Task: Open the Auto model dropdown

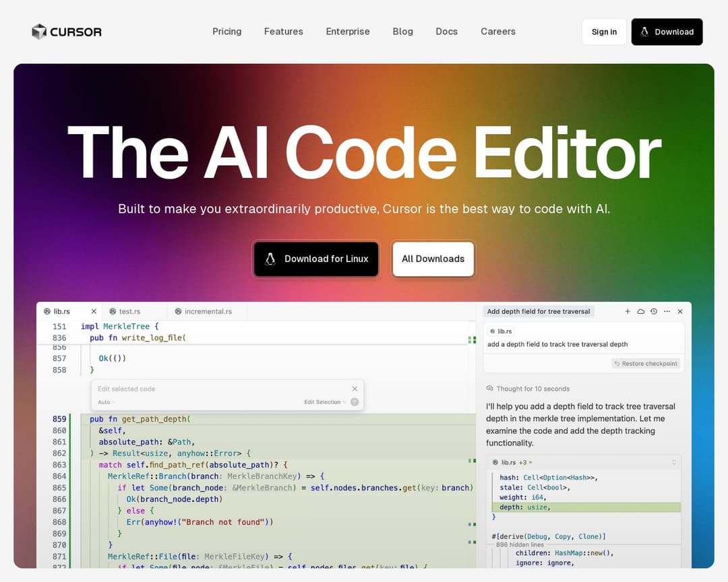Action: tap(106, 402)
